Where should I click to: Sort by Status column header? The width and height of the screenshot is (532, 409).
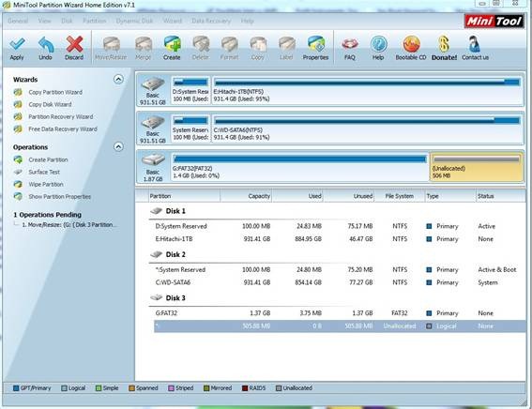(x=500, y=196)
